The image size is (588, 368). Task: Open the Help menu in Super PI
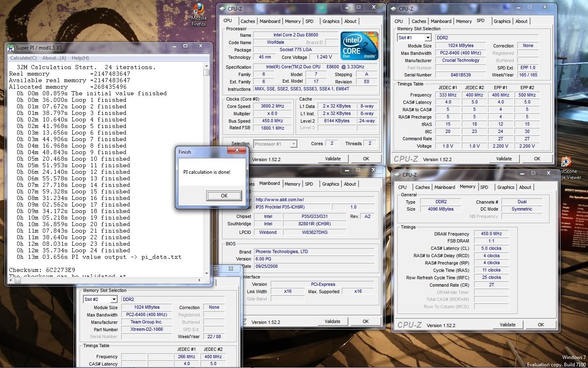point(80,58)
